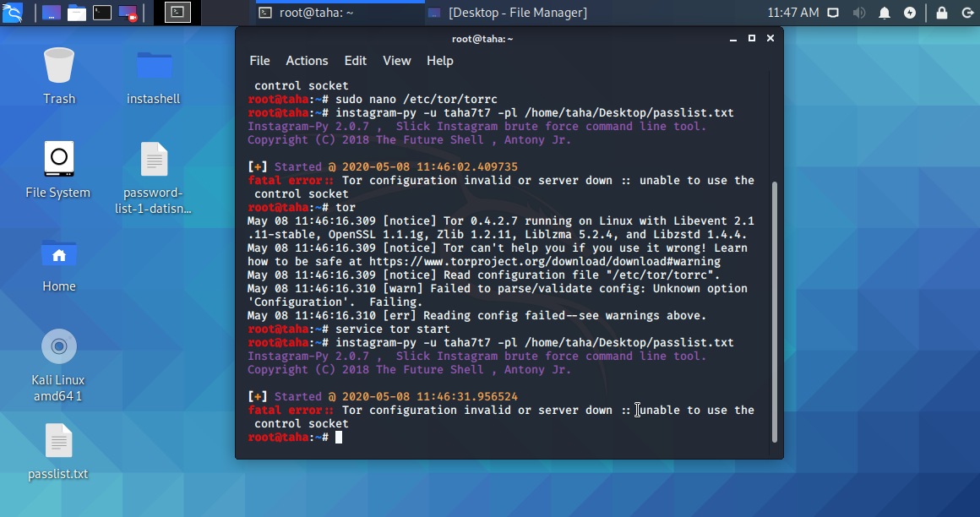Switch to Desktop - File Manager taskbar window
This screenshot has height=517, width=980.
507,13
